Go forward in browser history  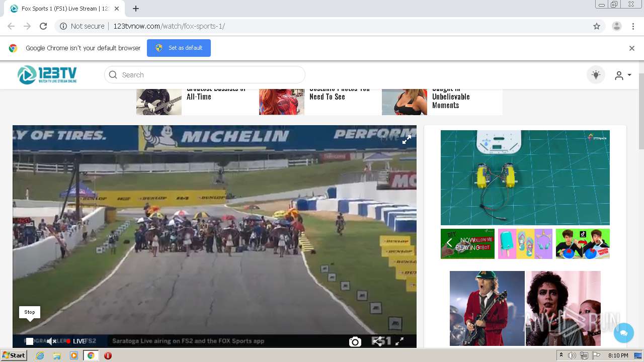[x=27, y=26]
